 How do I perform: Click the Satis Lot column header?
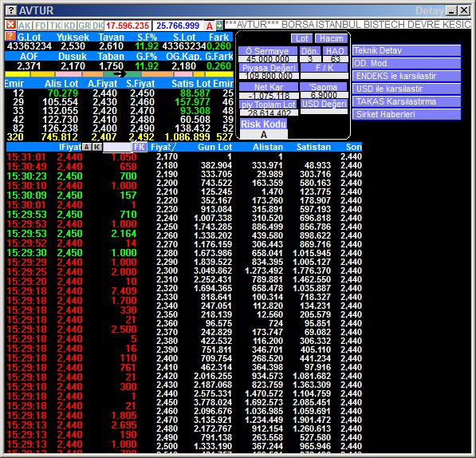(191, 84)
